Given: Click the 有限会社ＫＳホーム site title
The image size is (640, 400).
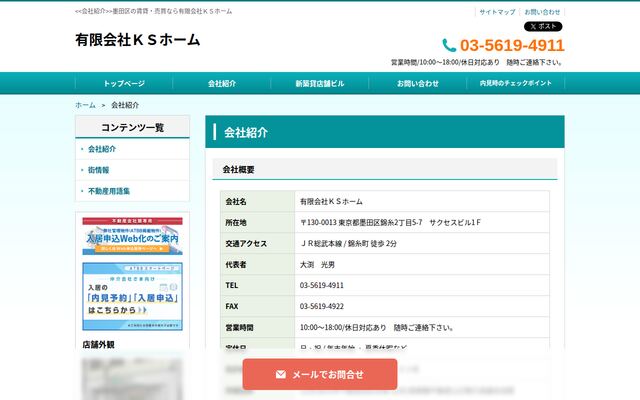Looking at the screenshot, I should 138,40.
